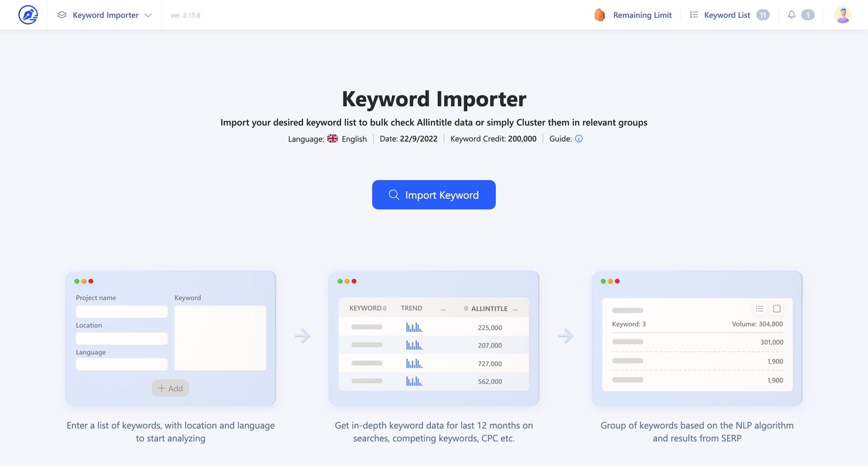
Task: Click the 'Enter a list of keywords' caption
Action: coord(171,432)
